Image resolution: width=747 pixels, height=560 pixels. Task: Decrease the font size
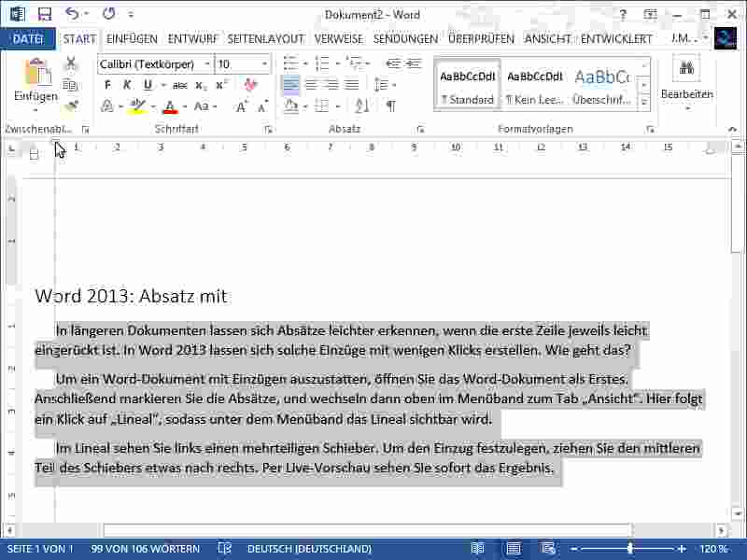pos(262,106)
